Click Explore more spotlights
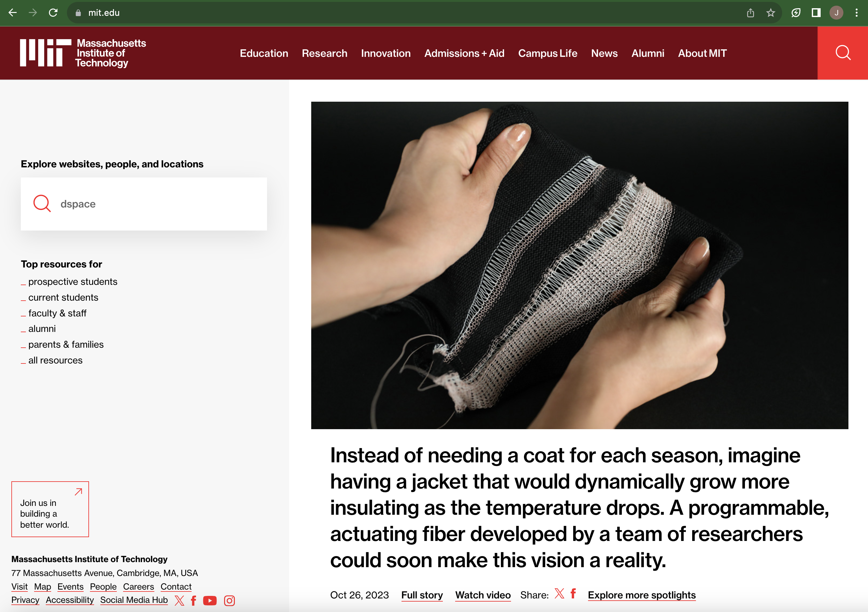The width and height of the screenshot is (868, 612). pyautogui.click(x=642, y=595)
